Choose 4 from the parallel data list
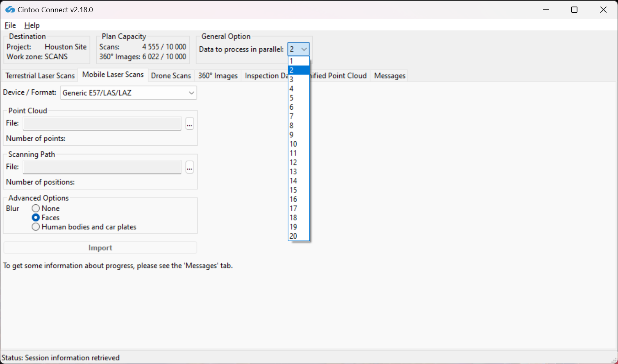 click(299, 89)
